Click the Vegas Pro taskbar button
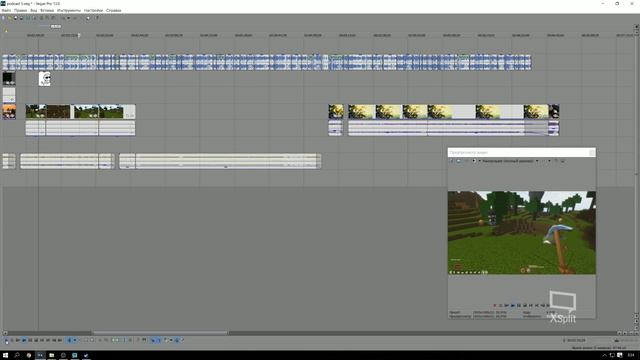This screenshot has height=360, width=640. [x=40, y=356]
